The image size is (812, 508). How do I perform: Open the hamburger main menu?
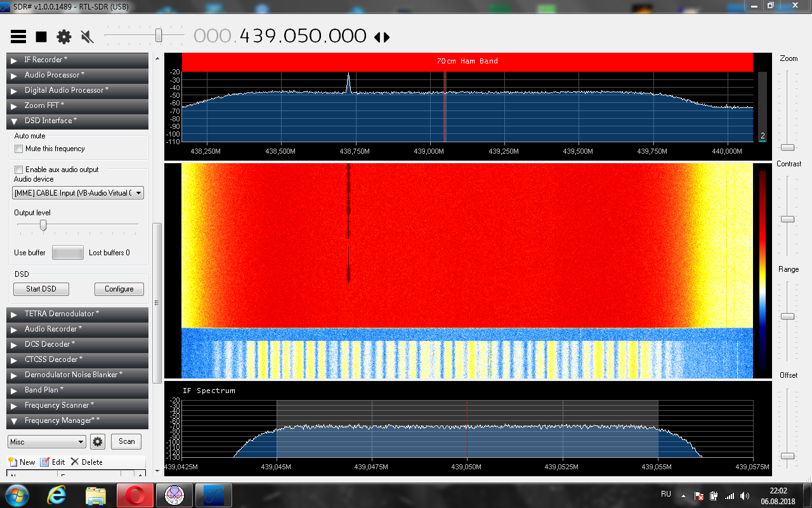coord(18,37)
